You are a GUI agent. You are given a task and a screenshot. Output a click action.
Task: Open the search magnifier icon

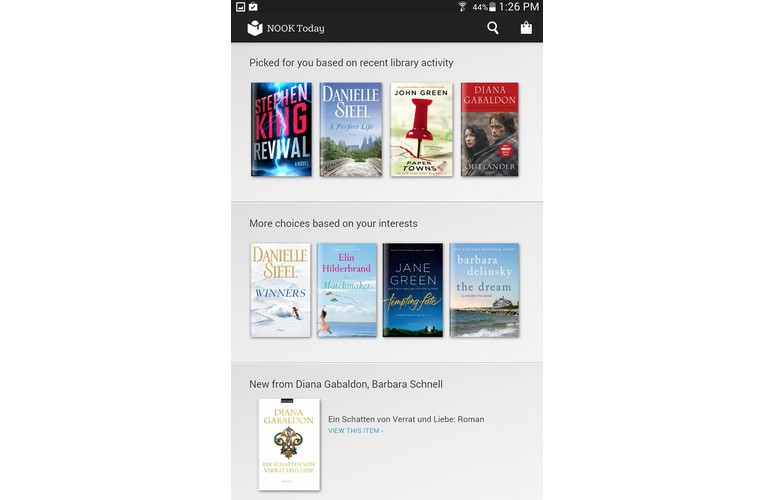(x=493, y=28)
